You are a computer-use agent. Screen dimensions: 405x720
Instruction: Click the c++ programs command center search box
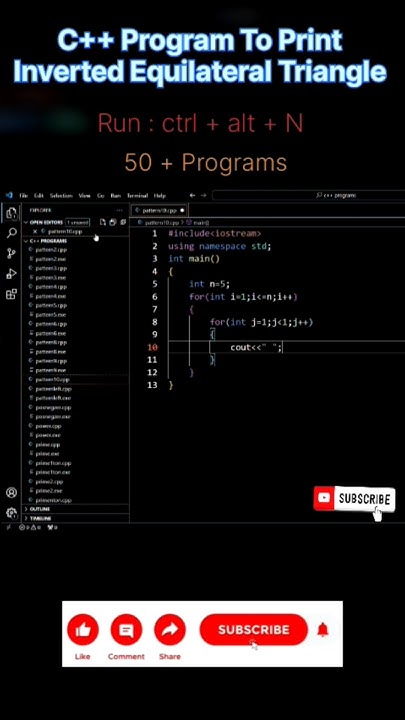[x=309, y=195]
